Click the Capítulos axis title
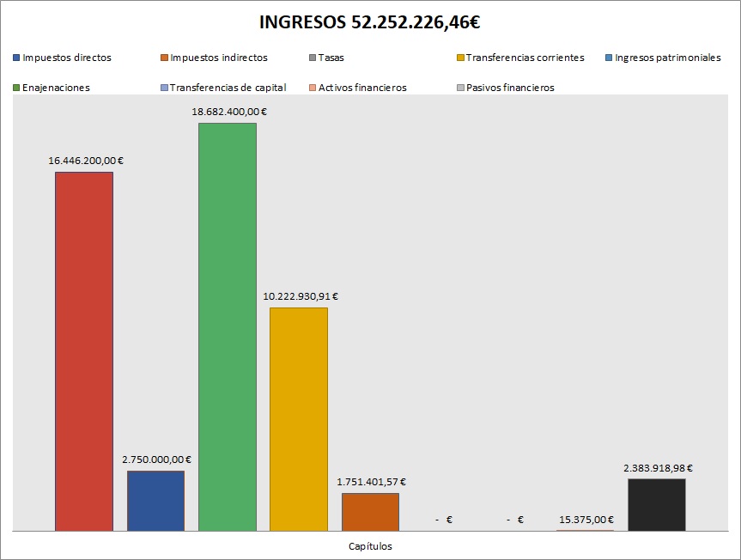This screenshot has width=741, height=560. [370, 545]
